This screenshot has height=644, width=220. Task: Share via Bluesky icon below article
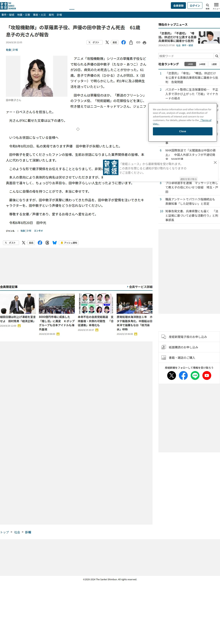55,243
